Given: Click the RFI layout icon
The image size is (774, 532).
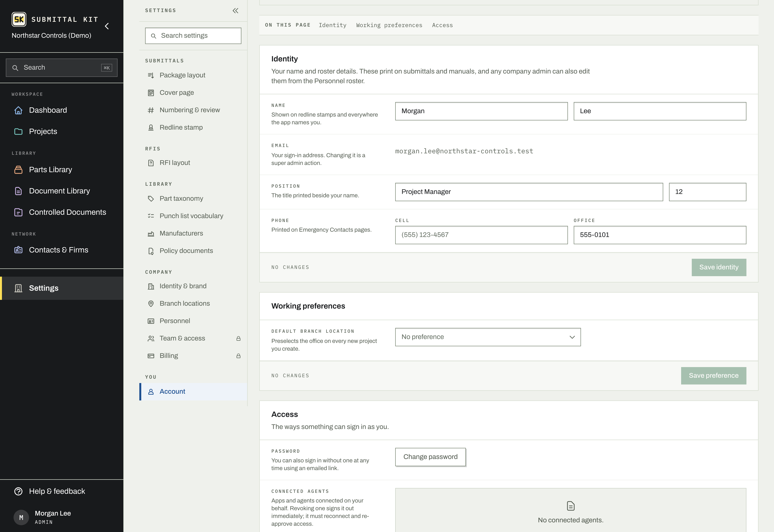Looking at the screenshot, I should (151, 163).
